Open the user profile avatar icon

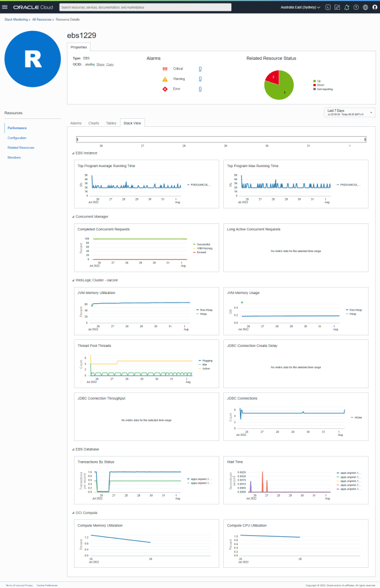click(374, 7)
